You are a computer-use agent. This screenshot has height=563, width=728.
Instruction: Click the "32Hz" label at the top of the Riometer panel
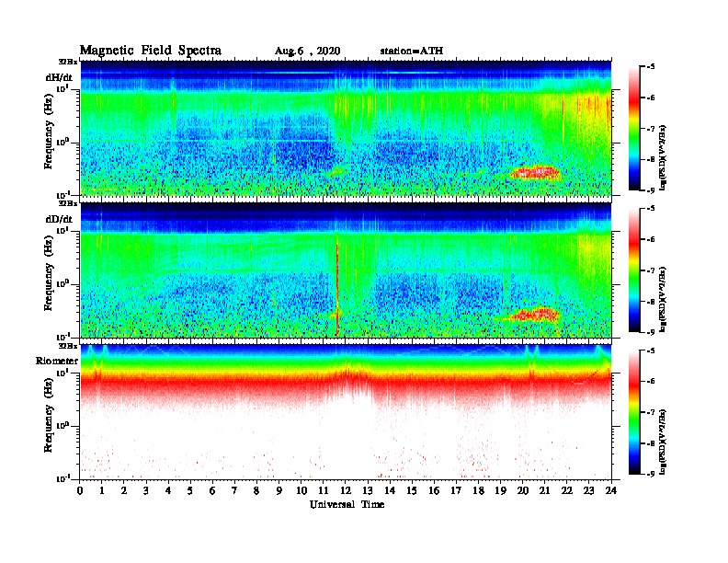pos(67,346)
